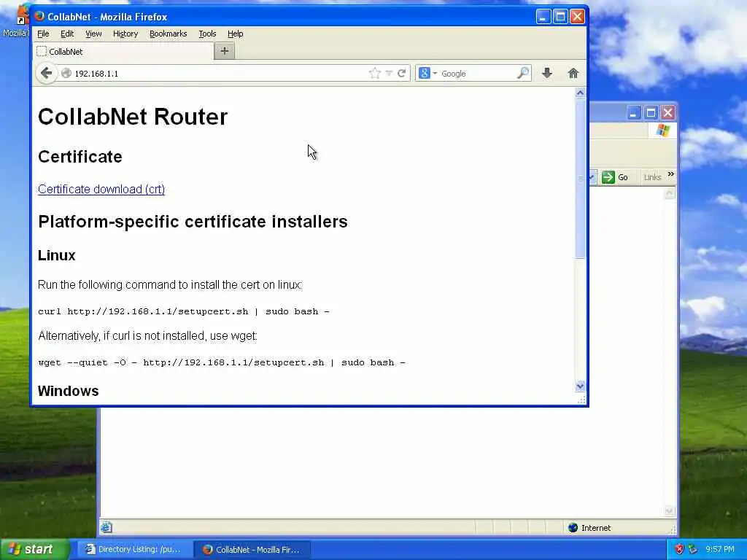The height and width of the screenshot is (560, 747).
Task: Switch to Directory Listing taskbar button
Action: pos(134,550)
